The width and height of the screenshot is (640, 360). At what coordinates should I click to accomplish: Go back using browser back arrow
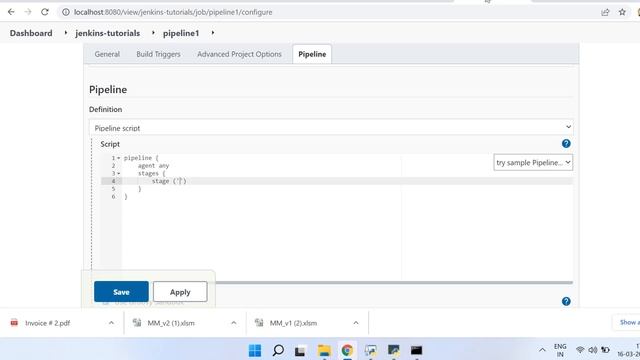(11, 12)
